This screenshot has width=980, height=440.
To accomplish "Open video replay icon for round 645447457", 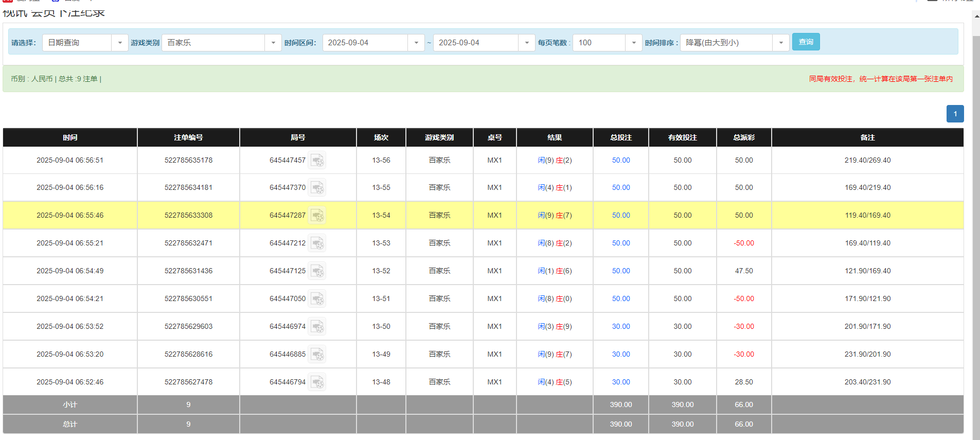I will pyautogui.click(x=317, y=161).
